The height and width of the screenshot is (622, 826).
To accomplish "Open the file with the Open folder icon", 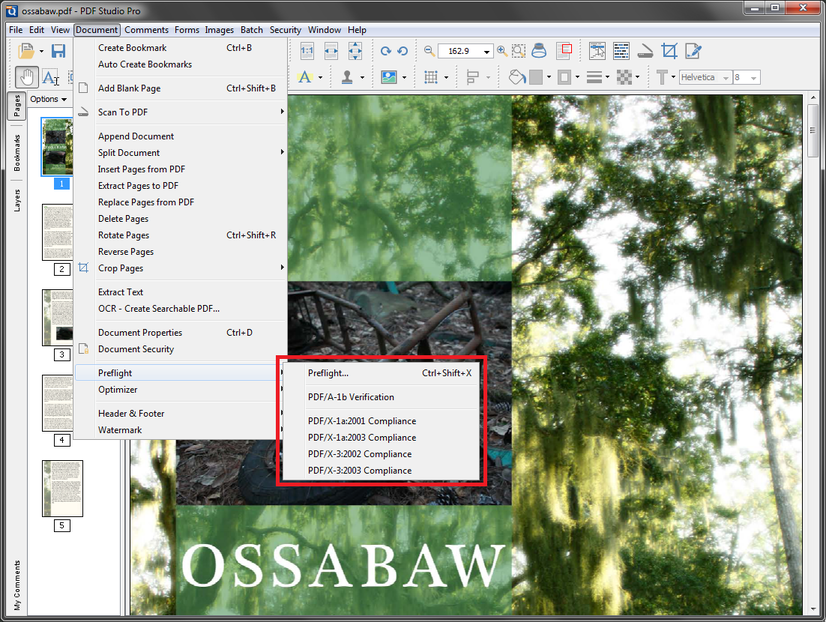I will click(x=25, y=51).
